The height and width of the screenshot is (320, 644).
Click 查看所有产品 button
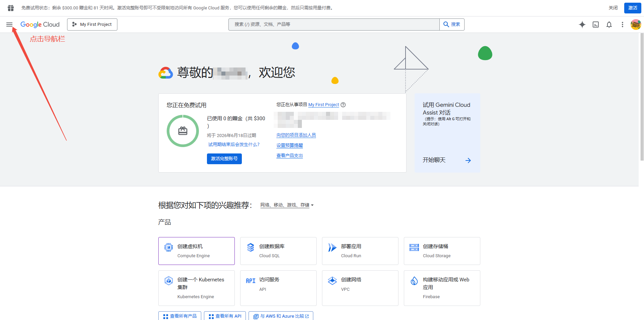180,316
